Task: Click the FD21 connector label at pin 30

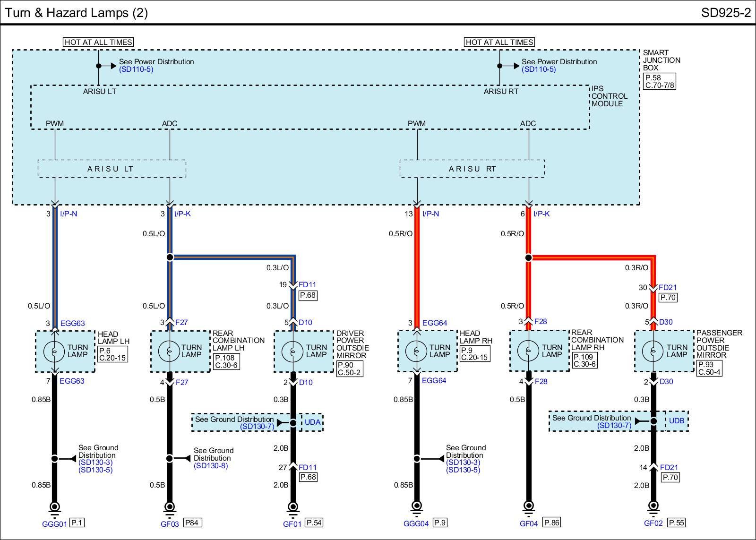Action: click(x=668, y=287)
